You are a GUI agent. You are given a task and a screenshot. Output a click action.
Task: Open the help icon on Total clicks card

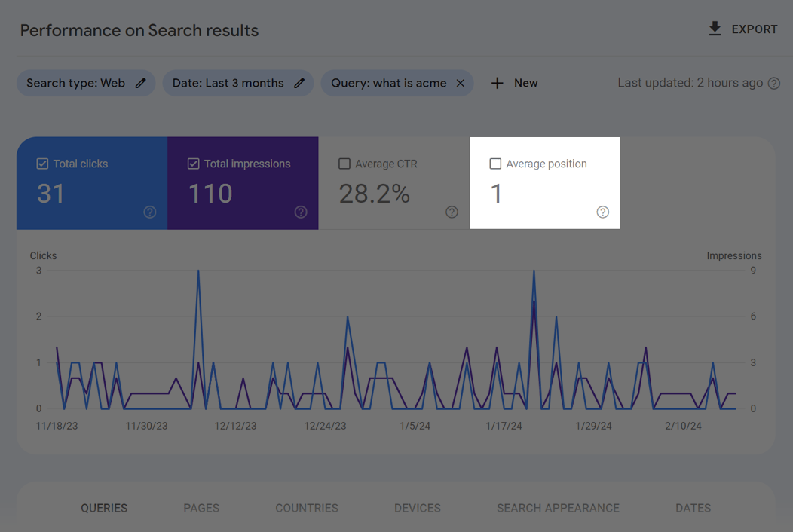(149, 212)
